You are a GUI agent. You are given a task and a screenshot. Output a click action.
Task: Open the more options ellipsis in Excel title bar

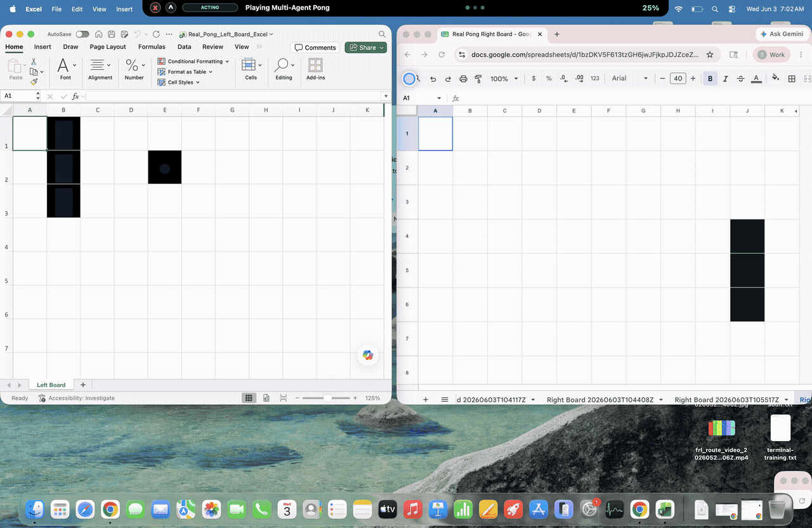(x=169, y=34)
